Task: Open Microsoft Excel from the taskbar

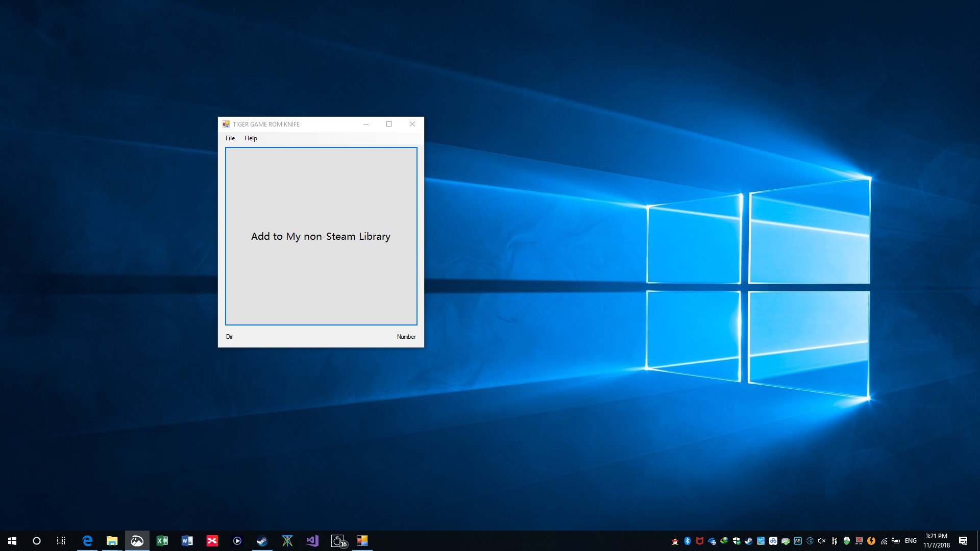Action: (x=162, y=540)
